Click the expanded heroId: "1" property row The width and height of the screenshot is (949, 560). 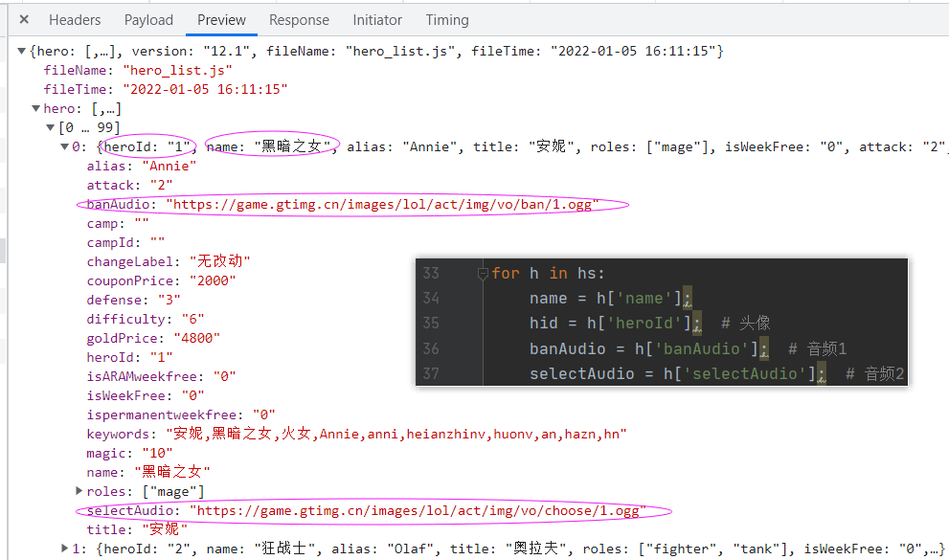129,357
